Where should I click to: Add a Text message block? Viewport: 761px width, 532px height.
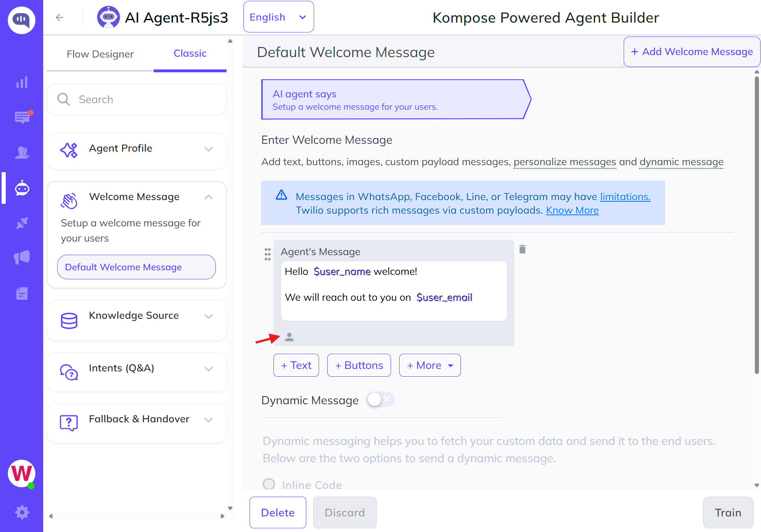tap(296, 365)
